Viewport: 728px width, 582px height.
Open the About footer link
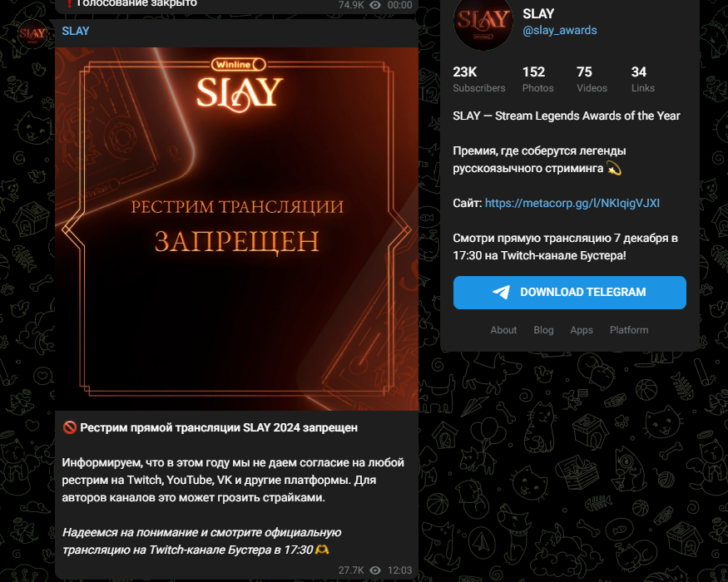503,330
